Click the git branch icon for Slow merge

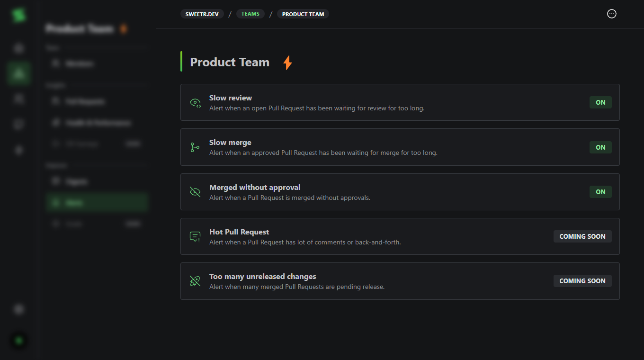coord(195,147)
